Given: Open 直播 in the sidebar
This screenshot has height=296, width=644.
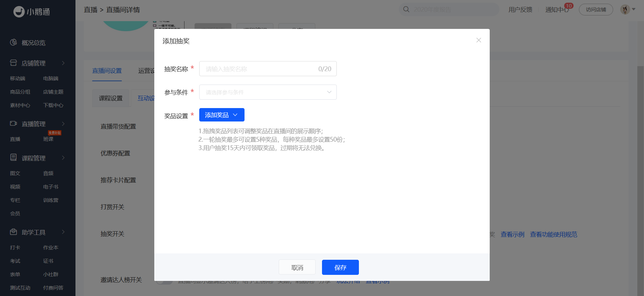Looking at the screenshot, I should click(15, 139).
